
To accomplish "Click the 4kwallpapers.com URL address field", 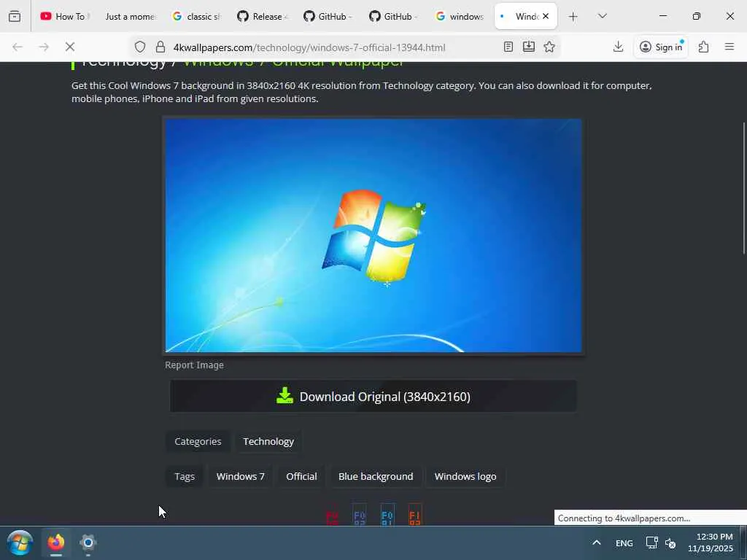I will (309, 47).
